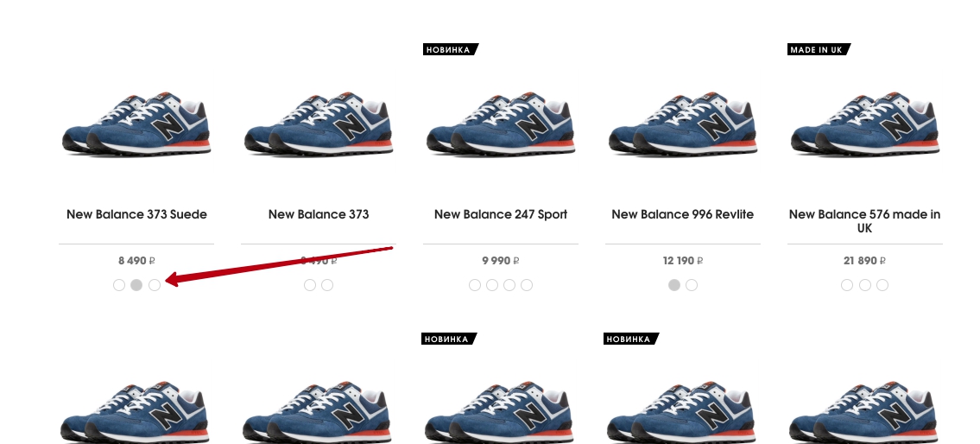Click the New Balance 373 shoe image
The width and height of the screenshot is (980, 444).
tap(318, 124)
